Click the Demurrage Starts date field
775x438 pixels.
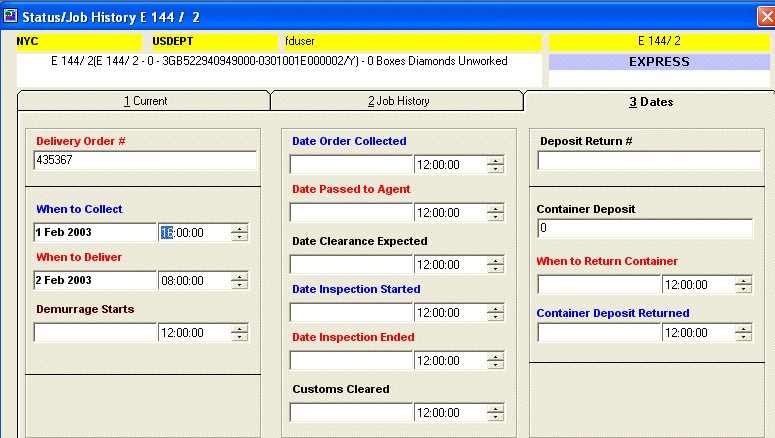coord(95,332)
